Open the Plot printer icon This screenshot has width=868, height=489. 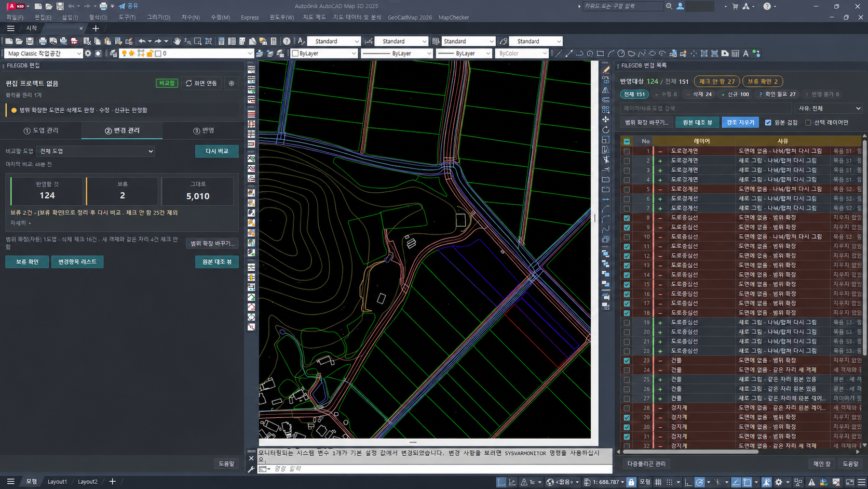[43, 41]
